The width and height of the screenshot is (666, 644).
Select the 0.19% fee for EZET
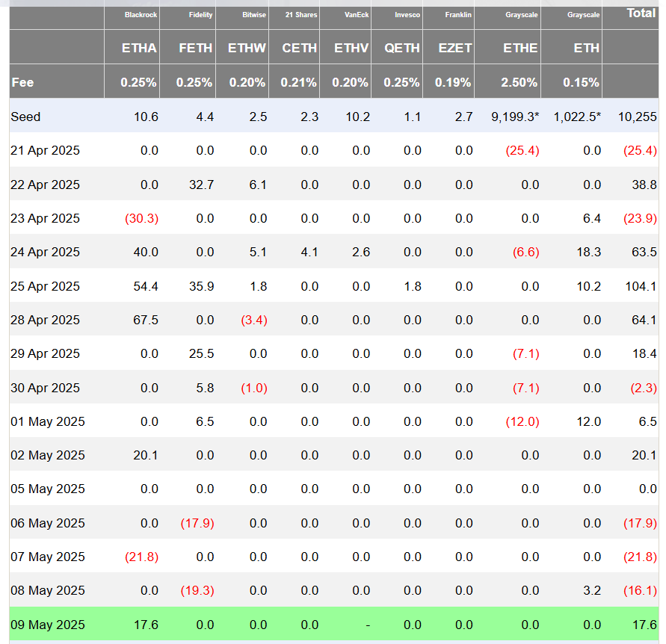click(x=453, y=82)
